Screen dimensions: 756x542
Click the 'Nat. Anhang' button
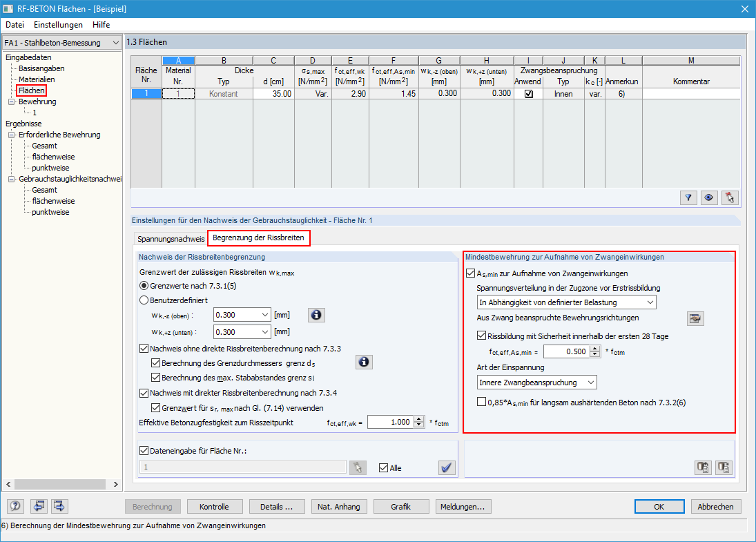tap(339, 506)
